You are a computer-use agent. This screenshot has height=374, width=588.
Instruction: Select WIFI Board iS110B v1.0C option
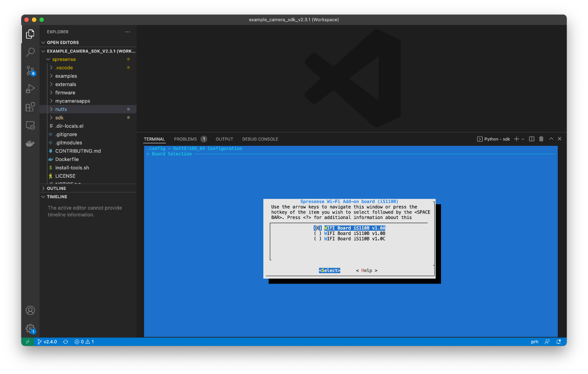pos(349,239)
